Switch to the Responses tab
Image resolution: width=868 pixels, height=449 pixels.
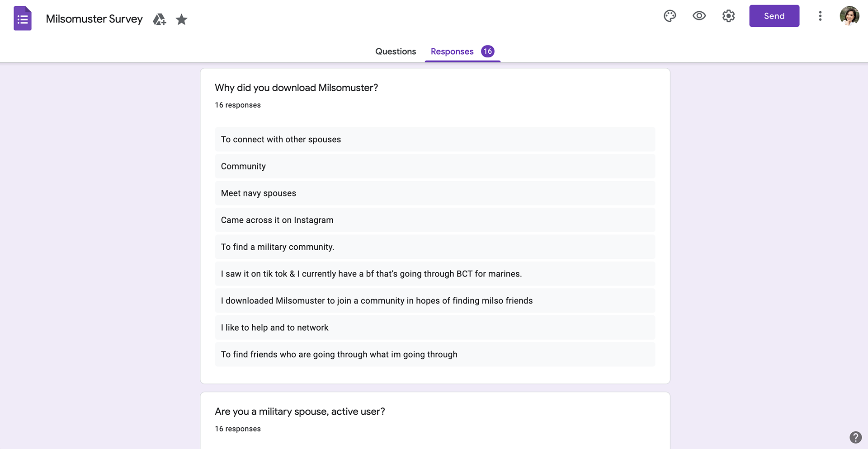[452, 51]
